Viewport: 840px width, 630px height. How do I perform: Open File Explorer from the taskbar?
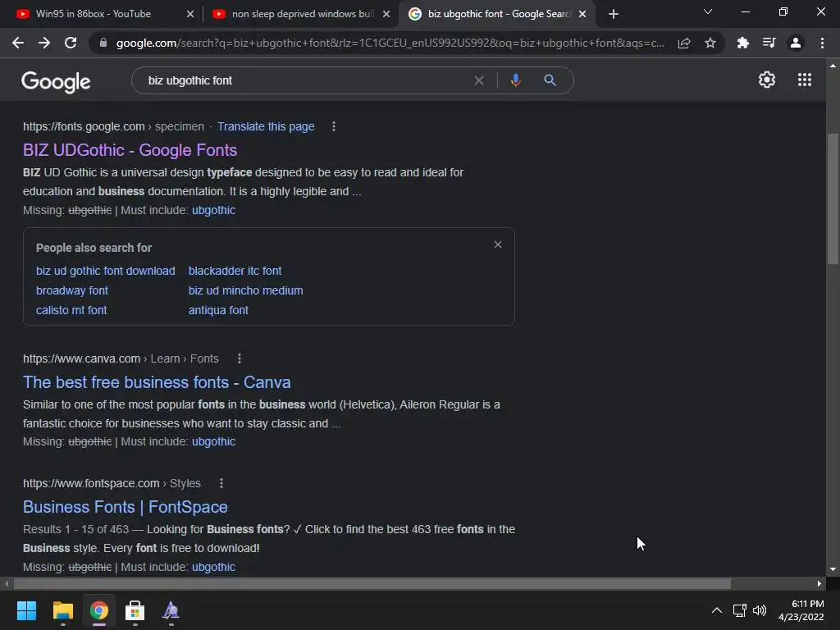[x=62, y=610]
